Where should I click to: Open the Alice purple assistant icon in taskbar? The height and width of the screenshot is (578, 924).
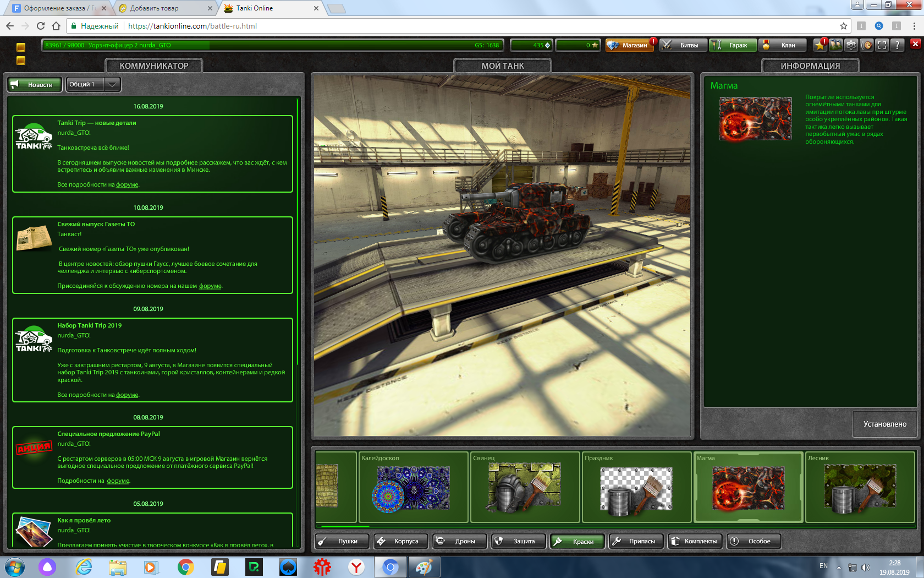click(x=47, y=567)
